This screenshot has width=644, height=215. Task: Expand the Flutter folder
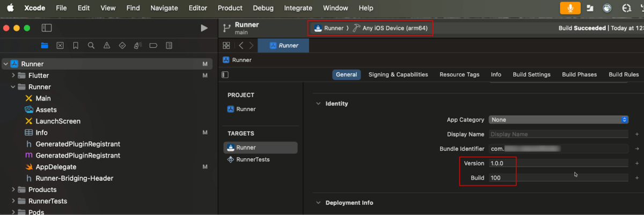(13, 76)
